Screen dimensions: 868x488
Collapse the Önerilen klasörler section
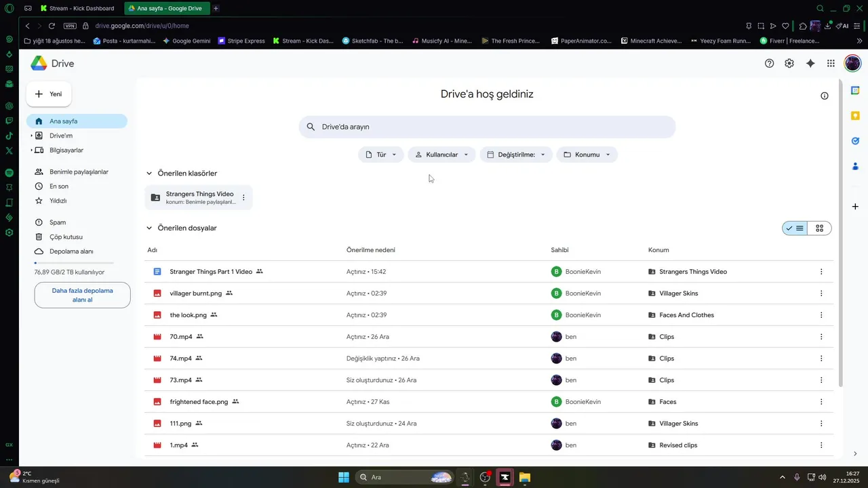click(149, 174)
